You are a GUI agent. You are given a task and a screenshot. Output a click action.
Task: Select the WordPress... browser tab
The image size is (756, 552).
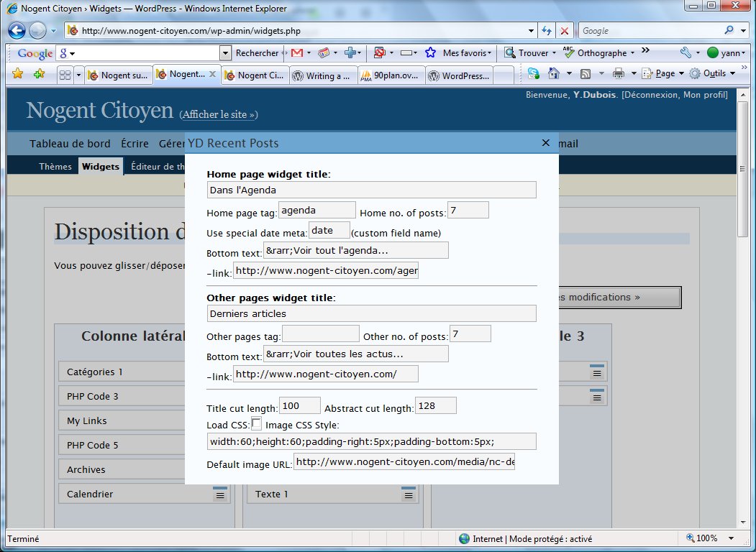point(459,75)
